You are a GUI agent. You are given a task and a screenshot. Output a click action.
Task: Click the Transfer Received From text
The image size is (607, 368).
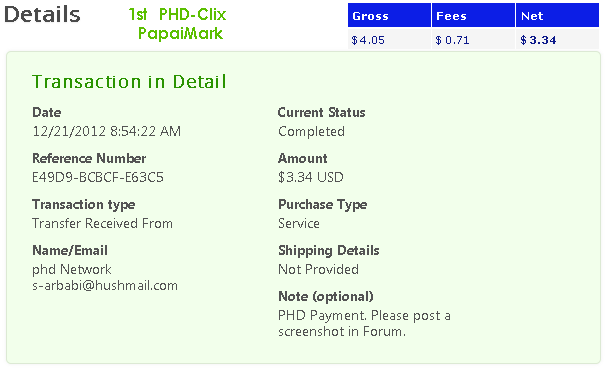point(102,224)
